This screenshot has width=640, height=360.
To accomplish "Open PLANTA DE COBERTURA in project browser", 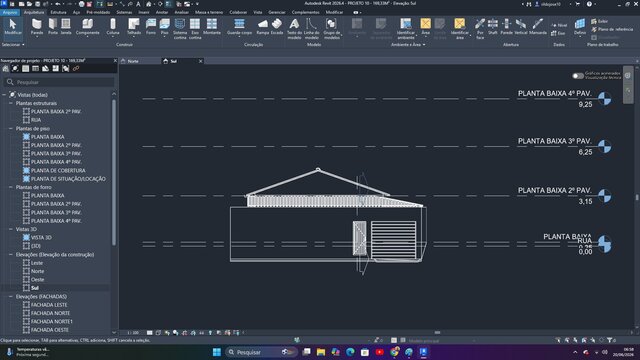I will [x=58, y=170].
